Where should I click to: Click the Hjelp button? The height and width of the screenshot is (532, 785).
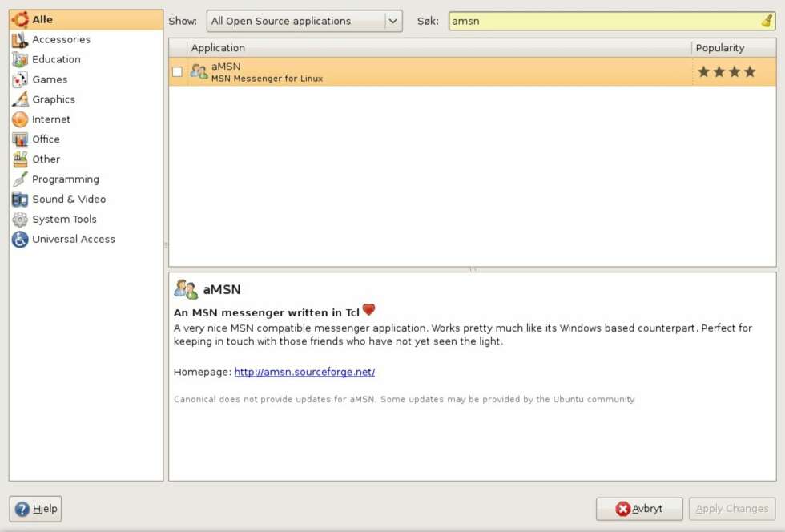click(x=35, y=509)
